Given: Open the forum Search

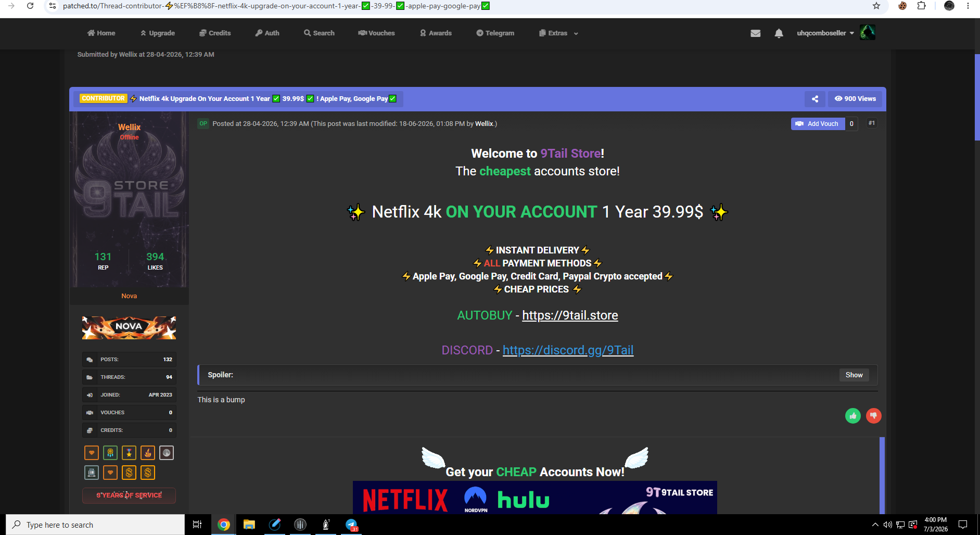Looking at the screenshot, I should (x=320, y=33).
